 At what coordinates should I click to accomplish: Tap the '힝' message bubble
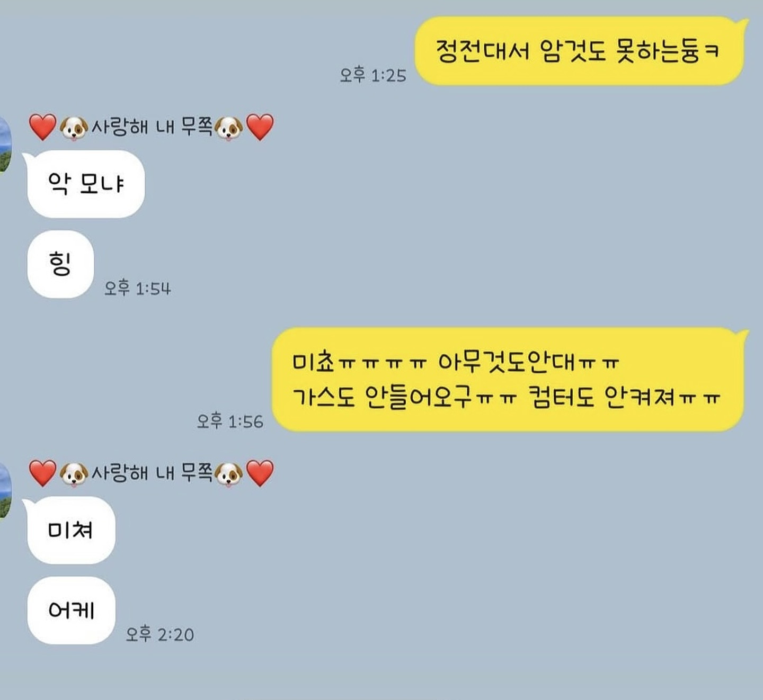(60, 264)
